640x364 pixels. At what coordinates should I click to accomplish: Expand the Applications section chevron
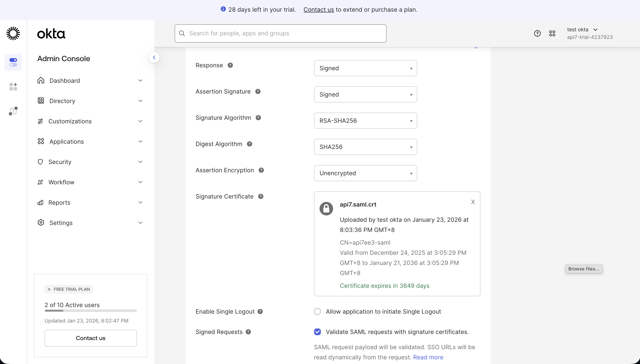pos(141,141)
